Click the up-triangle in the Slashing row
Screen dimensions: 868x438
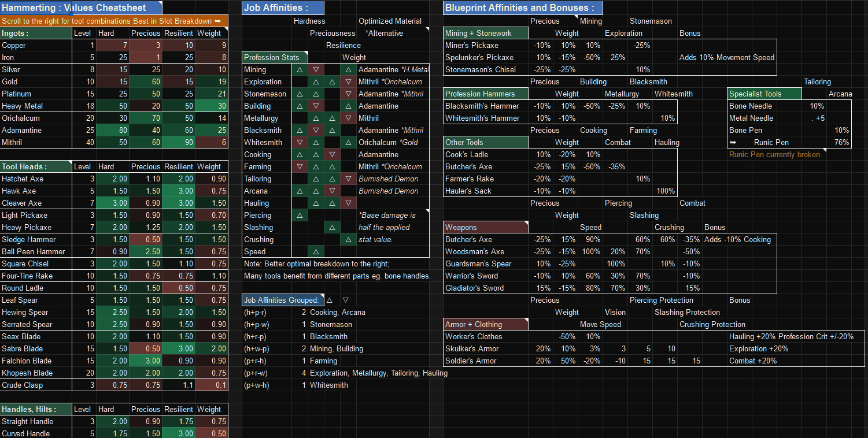(x=332, y=227)
